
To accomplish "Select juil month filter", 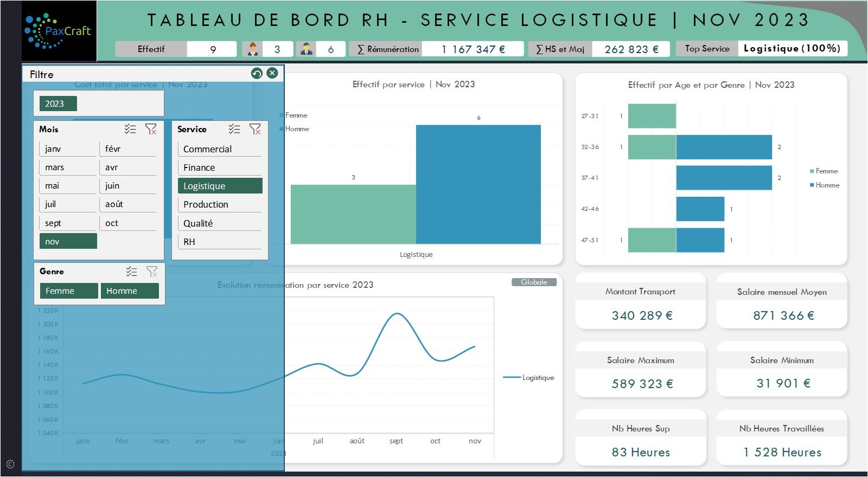I will click(67, 204).
